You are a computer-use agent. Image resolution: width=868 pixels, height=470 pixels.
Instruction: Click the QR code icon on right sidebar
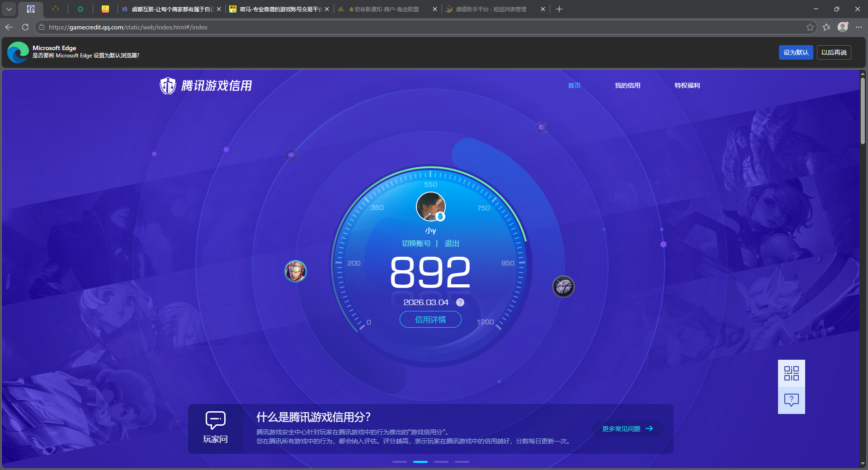791,373
